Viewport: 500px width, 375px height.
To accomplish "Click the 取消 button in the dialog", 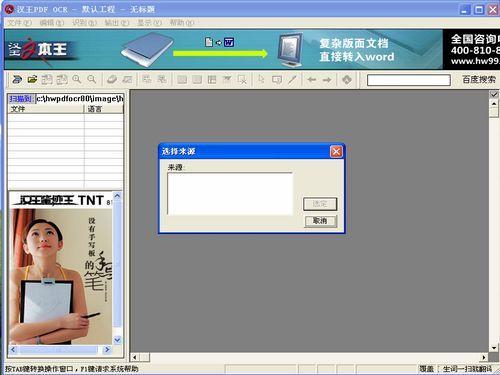I will [320, 221].
